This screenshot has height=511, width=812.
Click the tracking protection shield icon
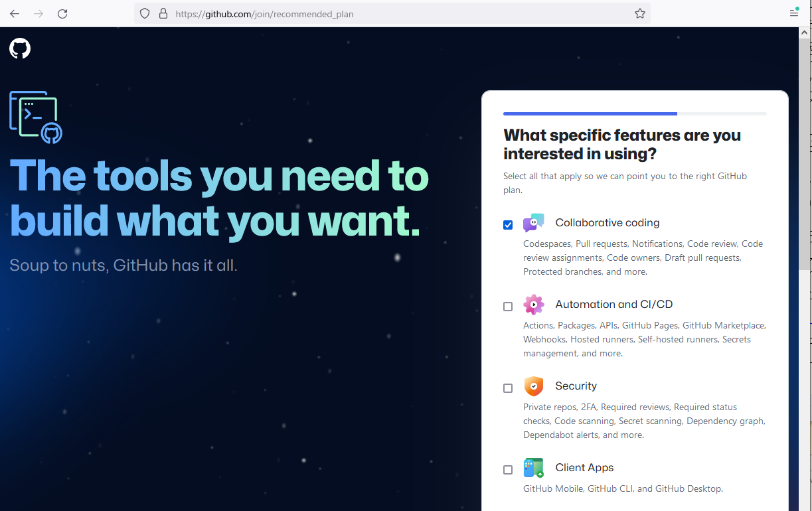[145, 13]
